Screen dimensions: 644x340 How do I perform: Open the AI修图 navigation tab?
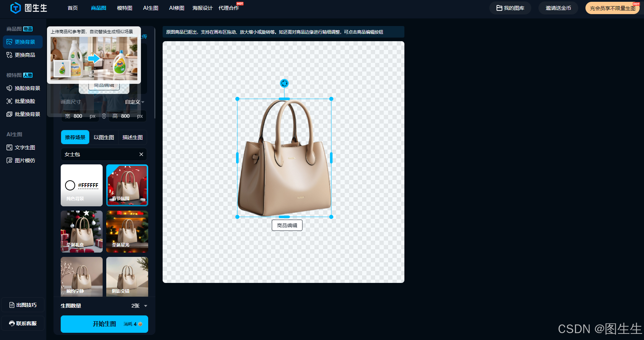177,8
